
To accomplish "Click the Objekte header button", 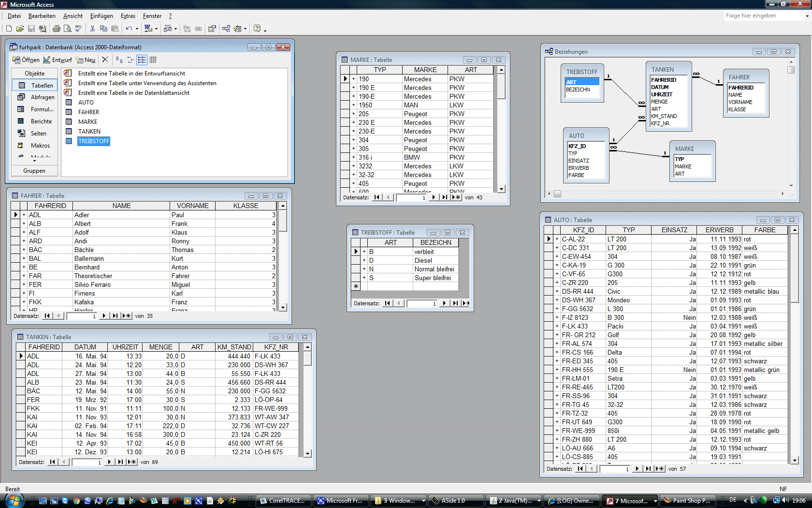I will pos(35,74).
